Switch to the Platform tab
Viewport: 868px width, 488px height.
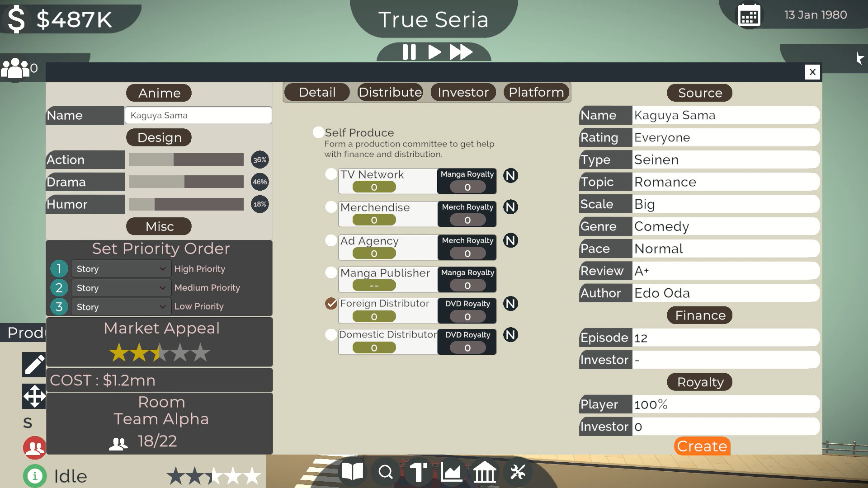(536, 92)
